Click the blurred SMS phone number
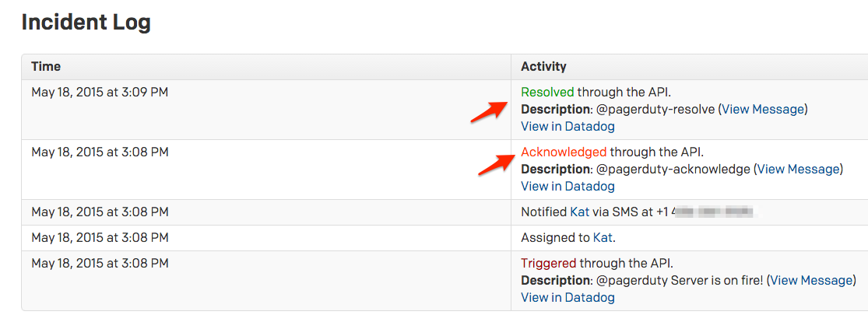868x329 pixels. (x=715, y=212)
